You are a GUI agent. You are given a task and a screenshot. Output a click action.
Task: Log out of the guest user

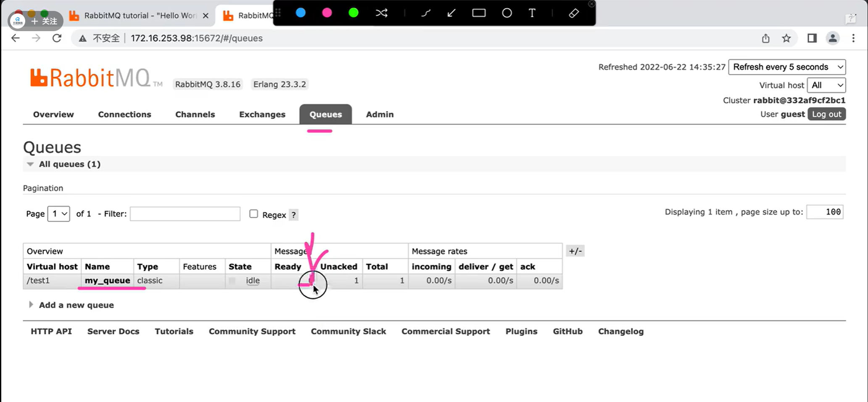pos(826,114)
